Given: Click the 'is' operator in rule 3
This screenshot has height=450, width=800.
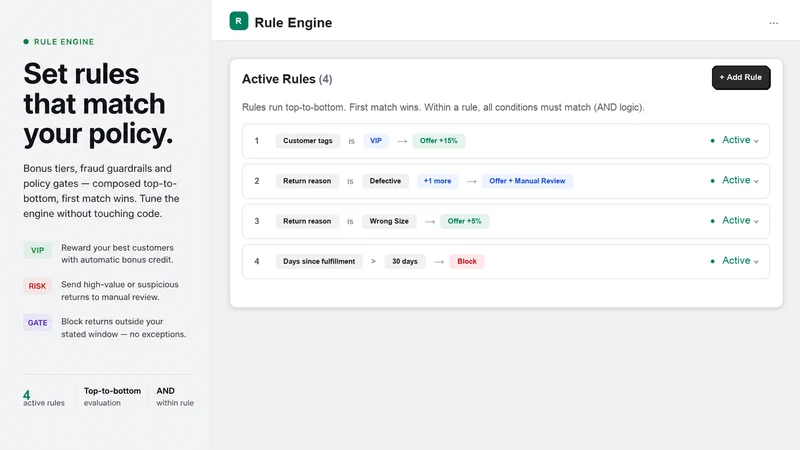Looking at the screenshot, I should pos(351,221).
